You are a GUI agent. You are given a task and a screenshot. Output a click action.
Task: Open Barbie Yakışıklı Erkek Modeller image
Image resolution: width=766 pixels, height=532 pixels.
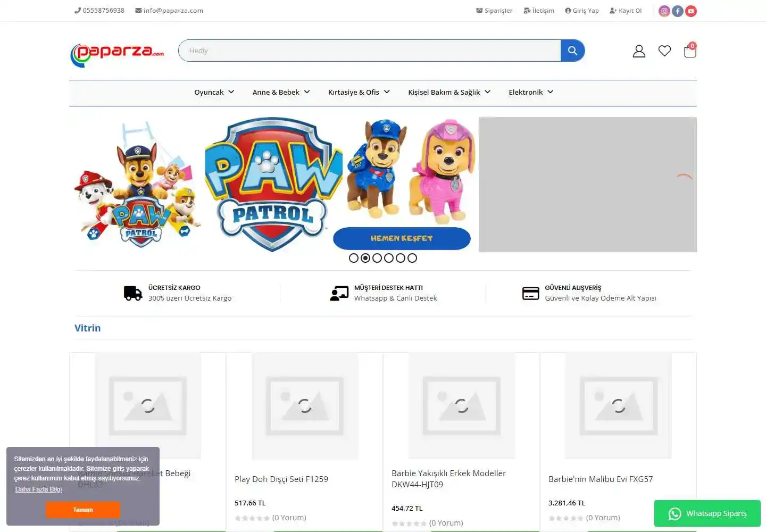462,406
